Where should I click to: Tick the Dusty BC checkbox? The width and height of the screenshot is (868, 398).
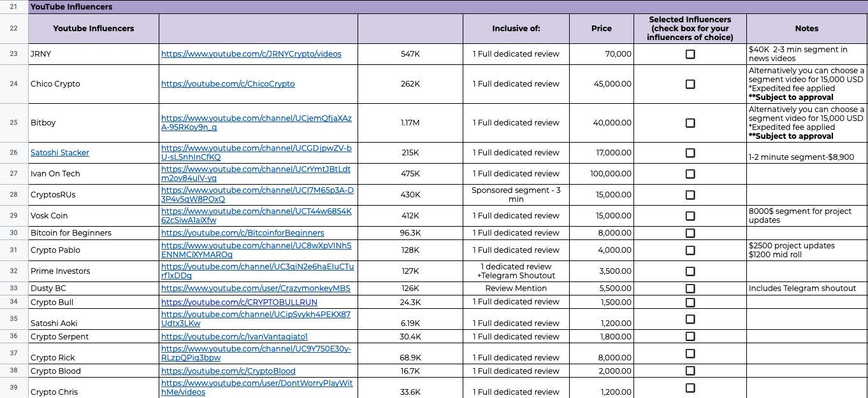[690, 288]
